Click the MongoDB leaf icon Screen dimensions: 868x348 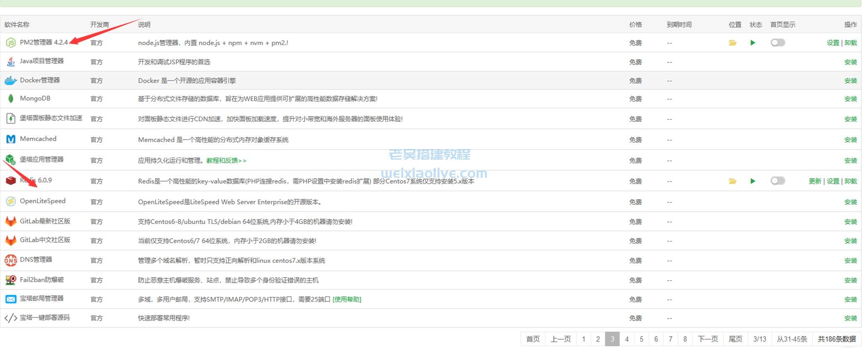[11, 99]
